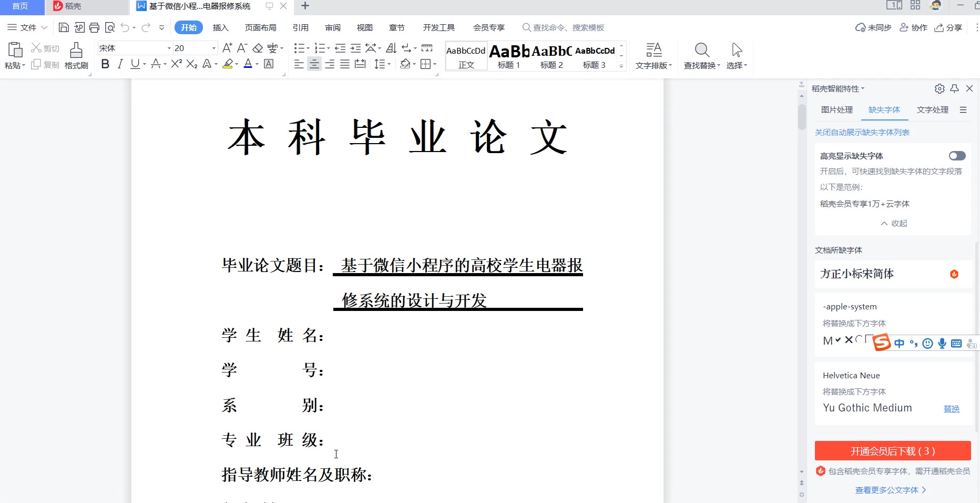Click the Align left icon

click(x=299, y=64)
